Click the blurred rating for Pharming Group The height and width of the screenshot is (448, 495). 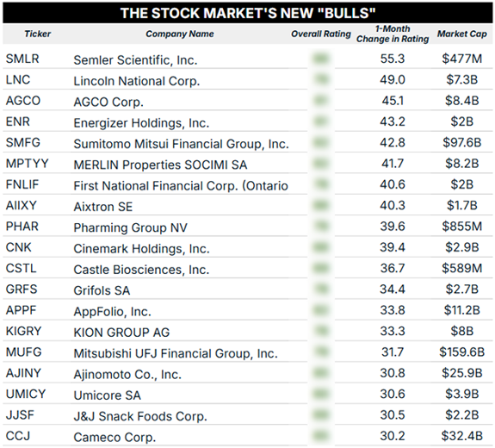tap(321, 227)
